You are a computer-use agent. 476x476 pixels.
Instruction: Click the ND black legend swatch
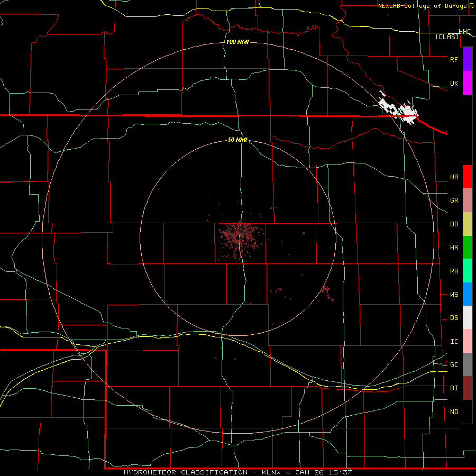pyautogui.click(x=467, y=411)
